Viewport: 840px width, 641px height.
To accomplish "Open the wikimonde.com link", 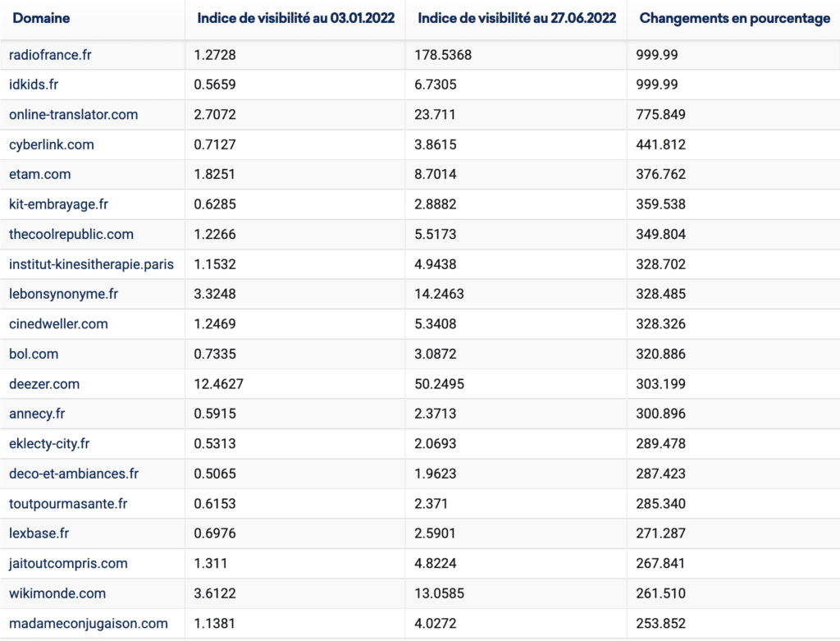I will tap(57, 593).
